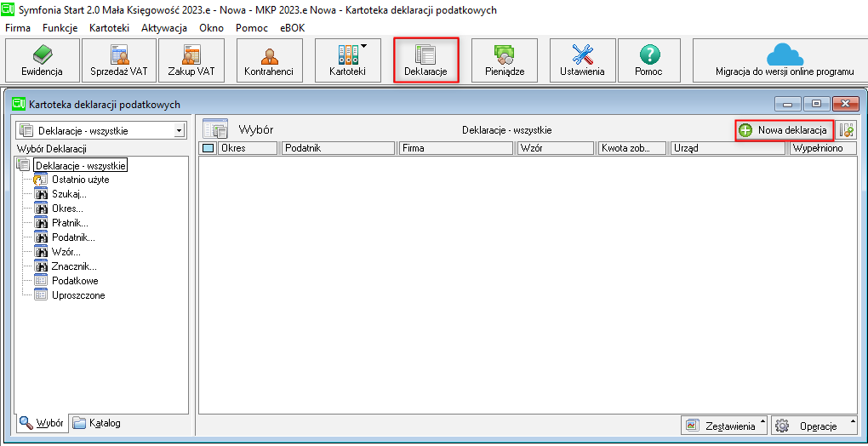
Task: Click the Symfonia application title bar icon
Action: (9, 10)
